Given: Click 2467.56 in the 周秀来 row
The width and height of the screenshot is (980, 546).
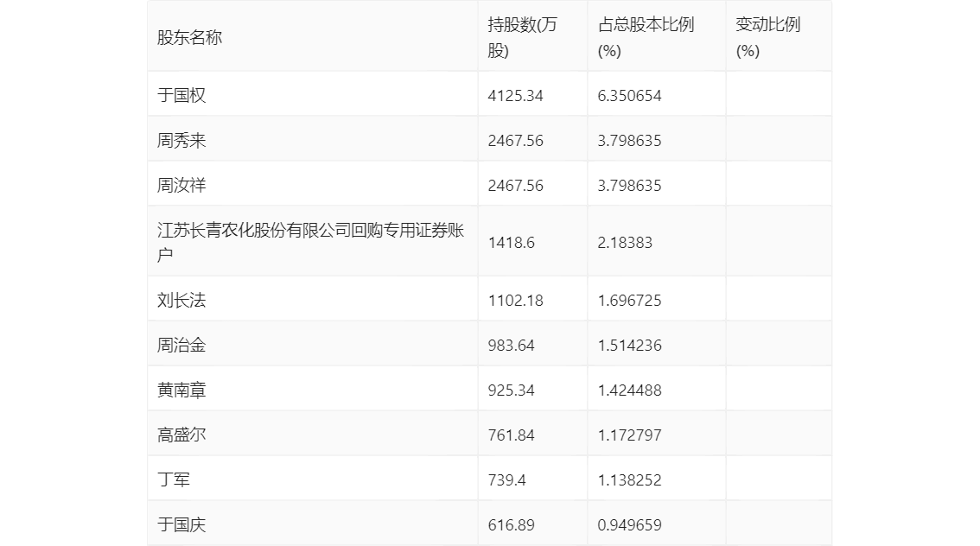Looking at the screenshot, I should tap(516, 141).
